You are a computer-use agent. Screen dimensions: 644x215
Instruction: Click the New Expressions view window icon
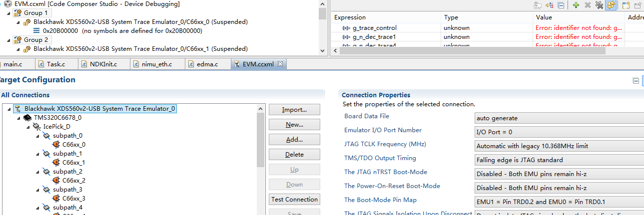[626, 5]
